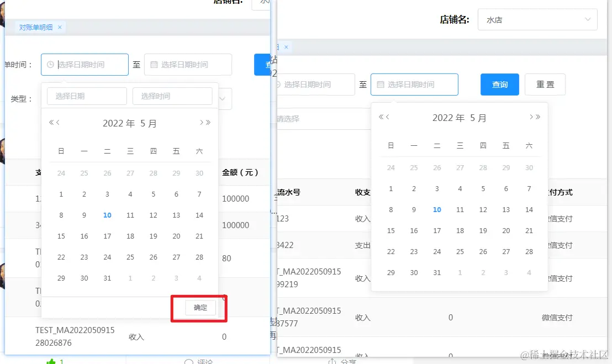Select day 16 in right calendar
Viewport: 612px width, 364px height.
[x=414, y=231]
